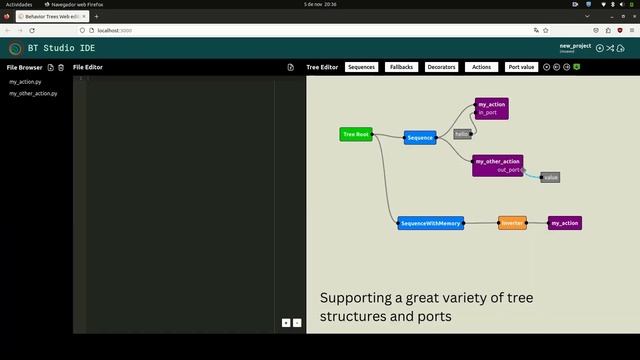Open my_action.py in File Browser

[x=25, y=82]
